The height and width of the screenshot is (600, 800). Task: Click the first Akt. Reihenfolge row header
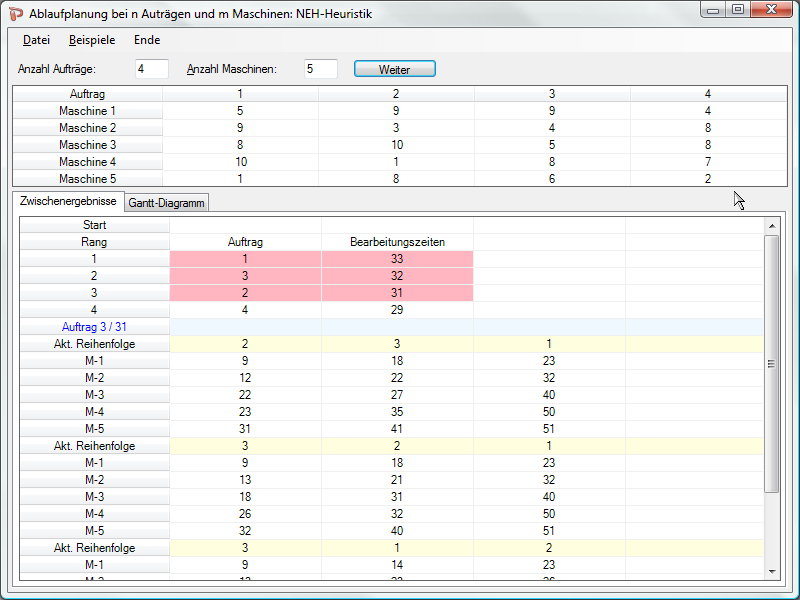(x=94, y=344)
